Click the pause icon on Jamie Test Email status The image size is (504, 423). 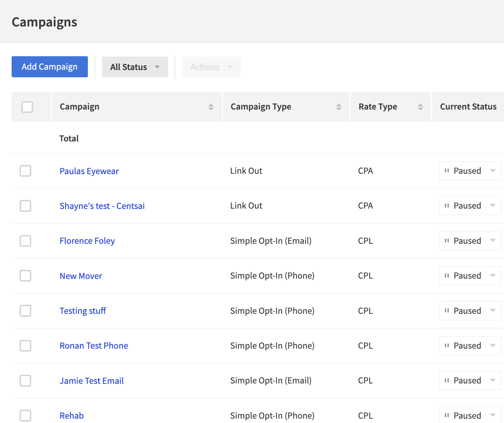tap(447, 380)
